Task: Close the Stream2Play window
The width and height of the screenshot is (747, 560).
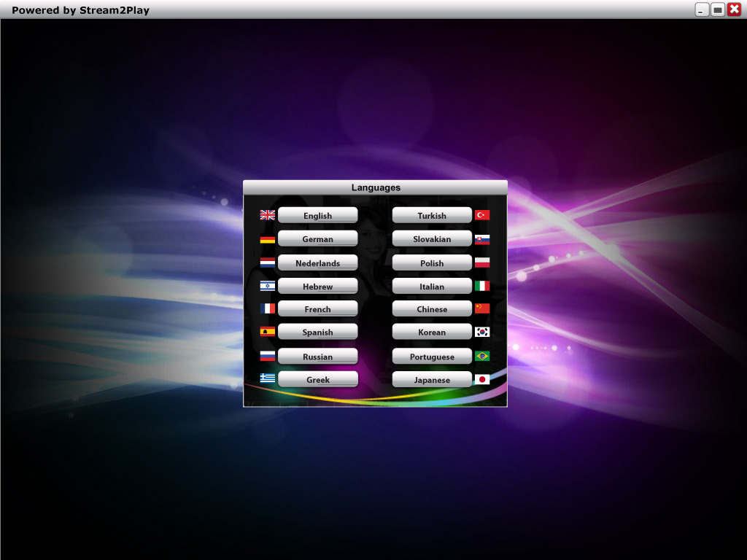Action: (734, 9)
